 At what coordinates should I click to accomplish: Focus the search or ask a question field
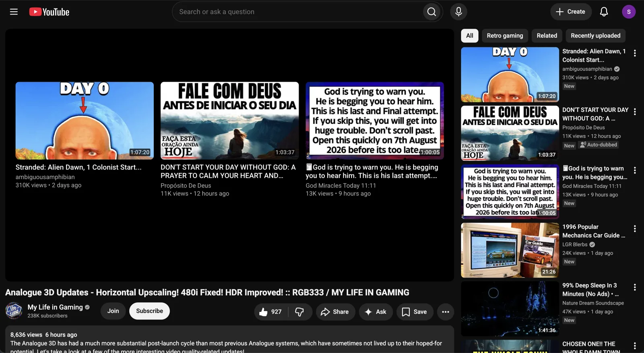point(298,12)
